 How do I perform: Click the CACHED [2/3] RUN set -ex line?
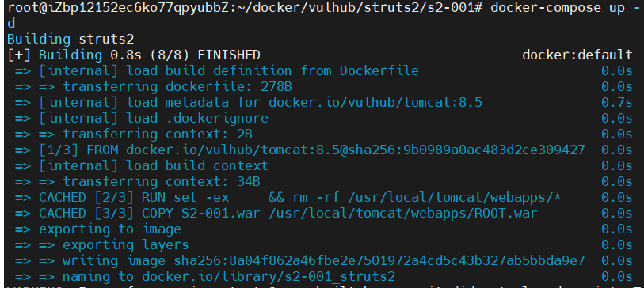pos(300,198)
